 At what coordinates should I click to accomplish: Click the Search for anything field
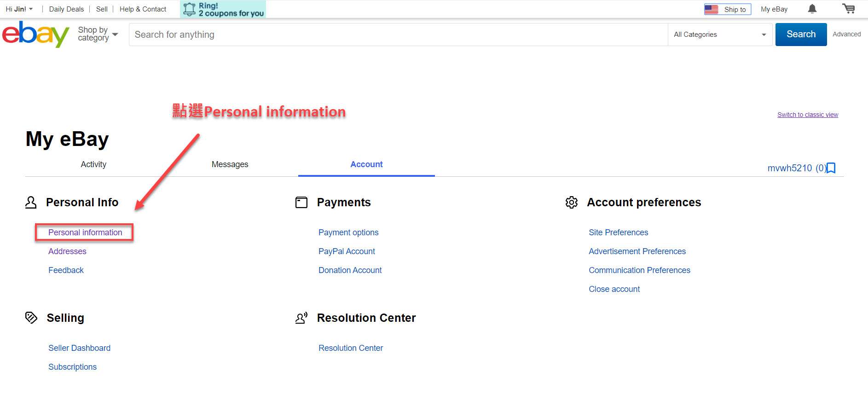398,35
